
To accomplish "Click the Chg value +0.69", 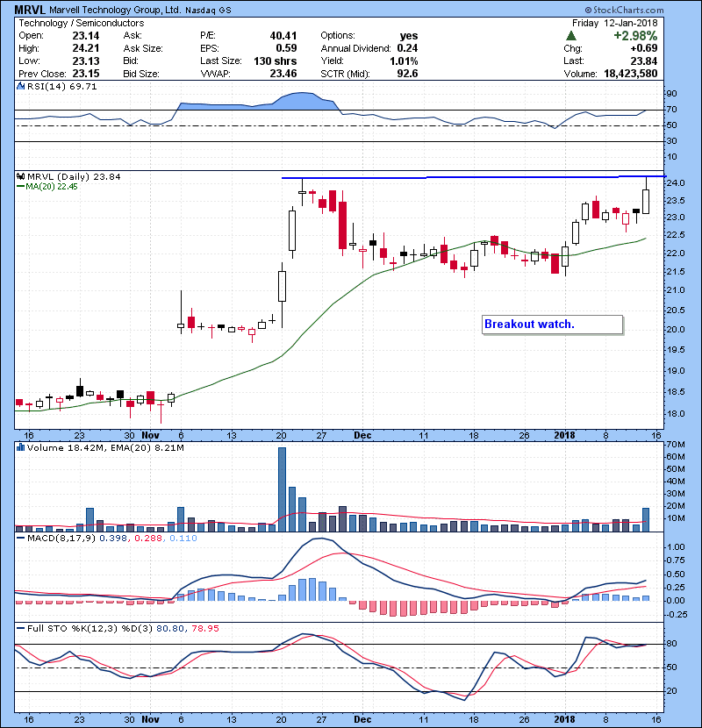I will 644,48.
